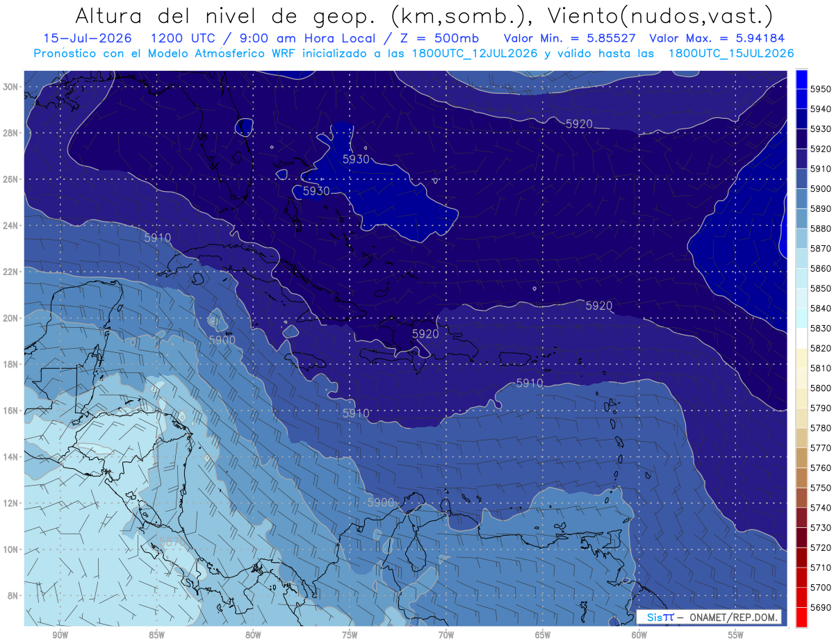Click the '30N' latitude axis label
Screen dimensions: 834x644
[x=11, y=87]
